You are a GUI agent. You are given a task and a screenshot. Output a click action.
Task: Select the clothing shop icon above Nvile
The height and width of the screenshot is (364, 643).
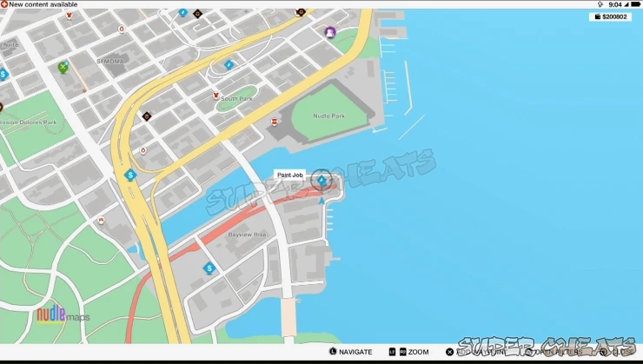pos(70,16)
